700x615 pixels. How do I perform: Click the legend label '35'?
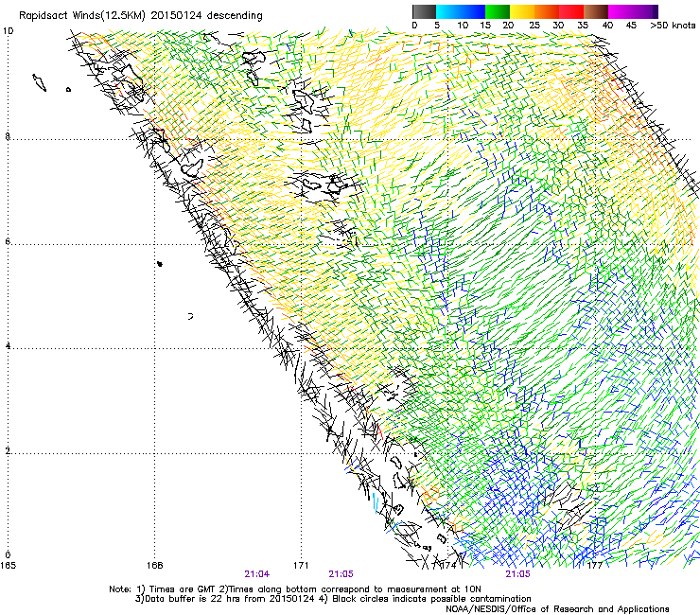coord(583,26)
